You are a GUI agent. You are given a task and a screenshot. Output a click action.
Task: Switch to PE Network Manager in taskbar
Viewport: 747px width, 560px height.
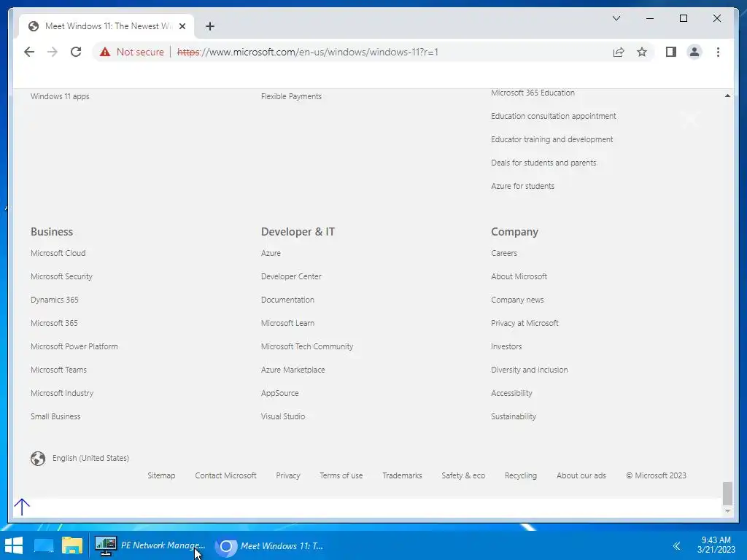point(150,545)
